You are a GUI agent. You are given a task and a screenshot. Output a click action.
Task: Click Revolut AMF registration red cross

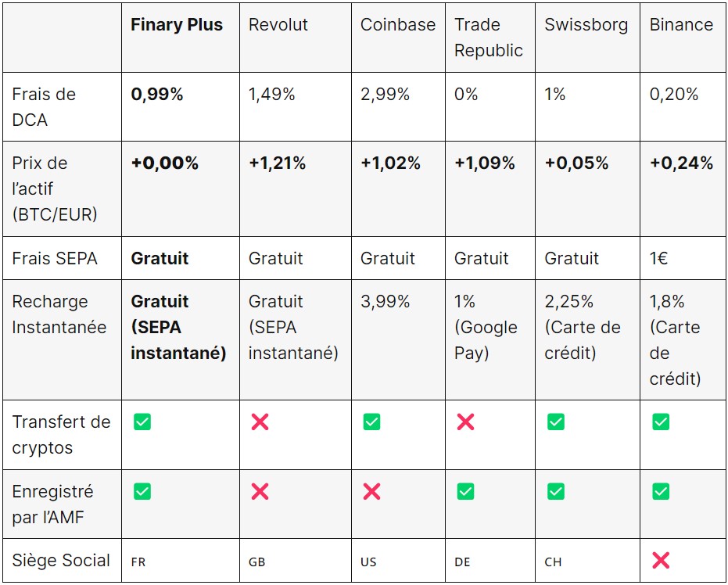pyautogui.click(x=260, y=492)
